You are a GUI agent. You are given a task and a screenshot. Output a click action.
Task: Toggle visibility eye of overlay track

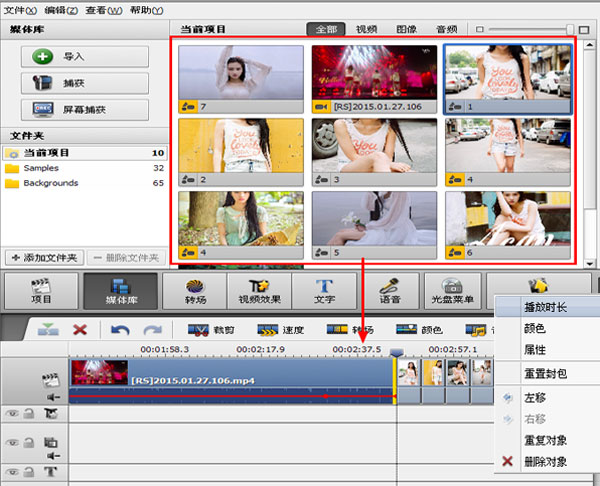tap(12, 443)
